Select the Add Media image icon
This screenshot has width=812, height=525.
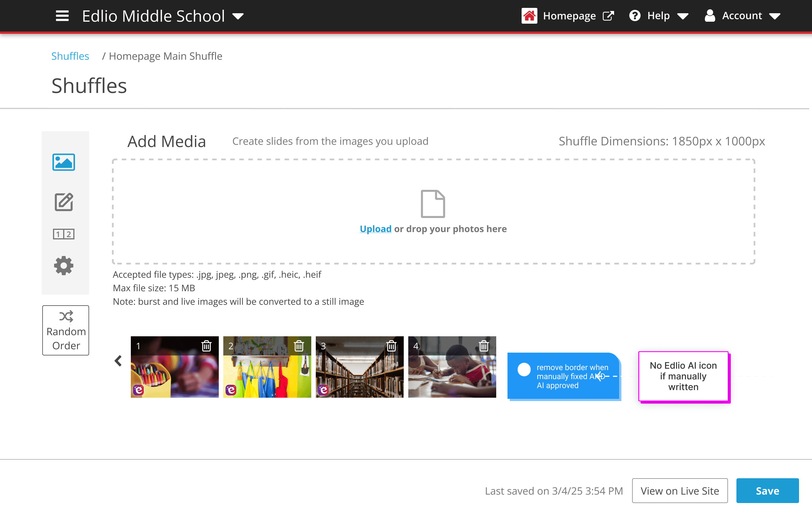tap(64, 162)
